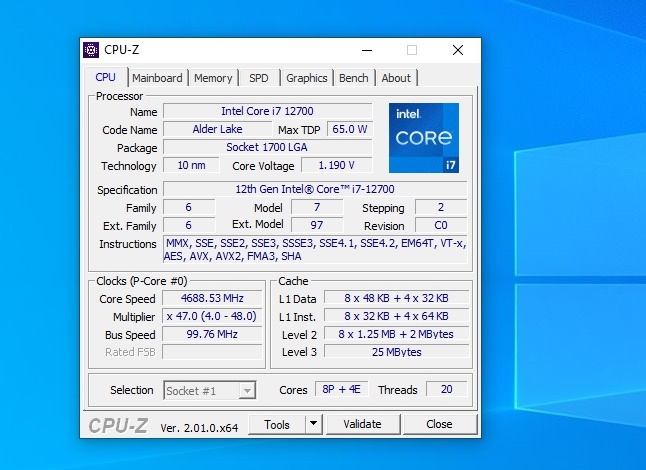Close CPU-Z with the title bar X
Viewport: 646px width, 470px height.
458,50
